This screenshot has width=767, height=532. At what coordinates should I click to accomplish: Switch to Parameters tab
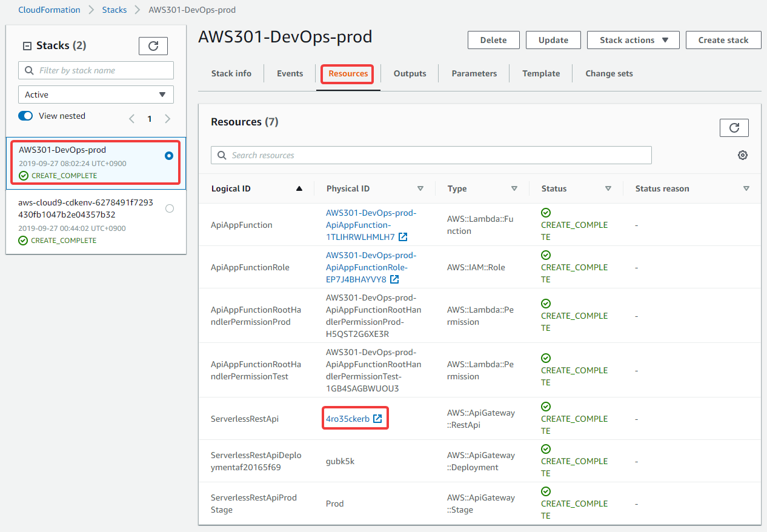[474, 73]
